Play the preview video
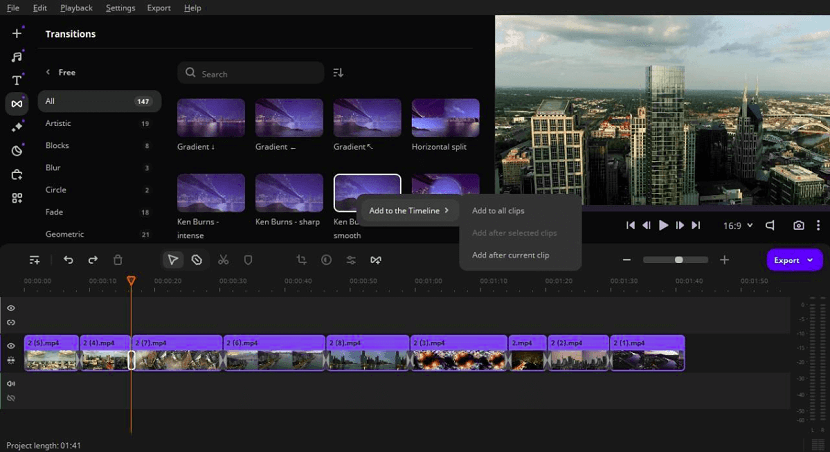This screenshot has width=830, height=452. point(663,225)
